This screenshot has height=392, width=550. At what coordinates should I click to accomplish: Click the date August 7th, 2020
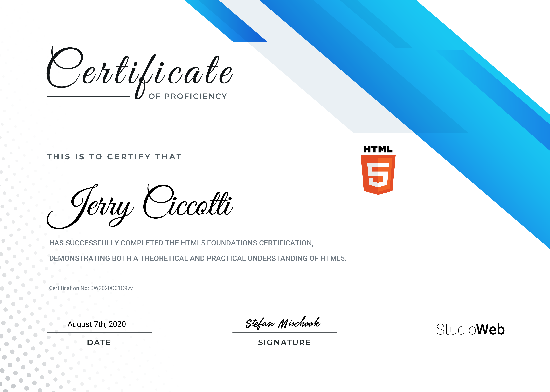click(97, 324)
